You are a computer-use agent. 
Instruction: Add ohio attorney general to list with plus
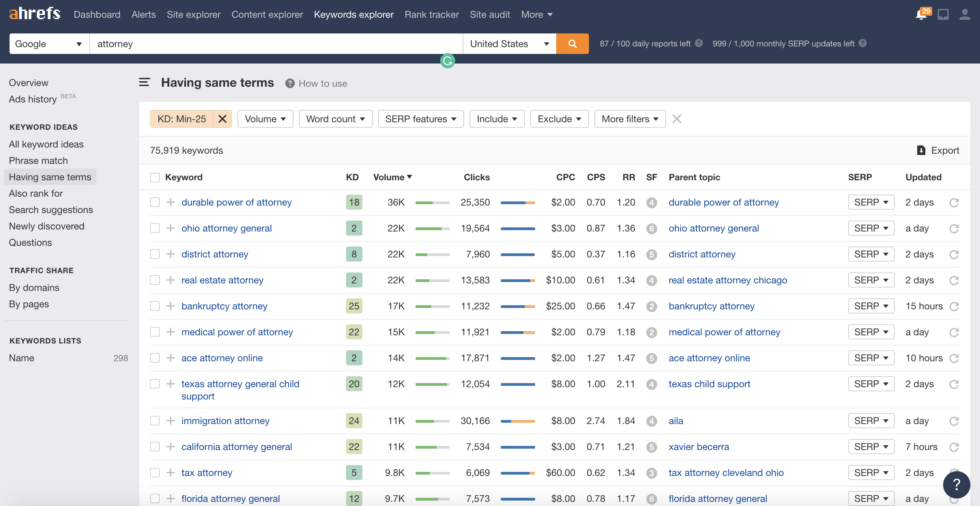coord(170,228)
